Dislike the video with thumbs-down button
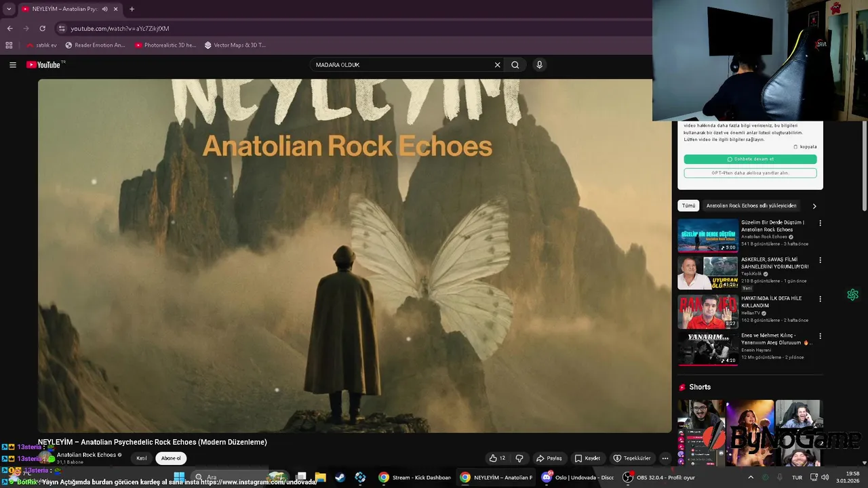 click(519, 458)
